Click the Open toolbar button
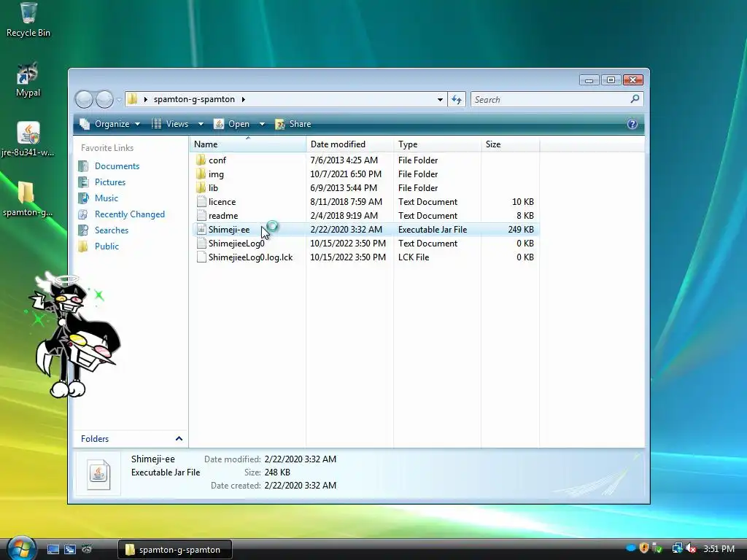 click(x=232, y=124)
